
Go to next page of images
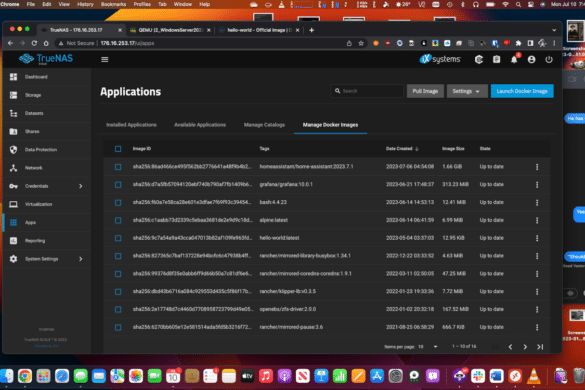pyautogui.click(x=525, y=347)
